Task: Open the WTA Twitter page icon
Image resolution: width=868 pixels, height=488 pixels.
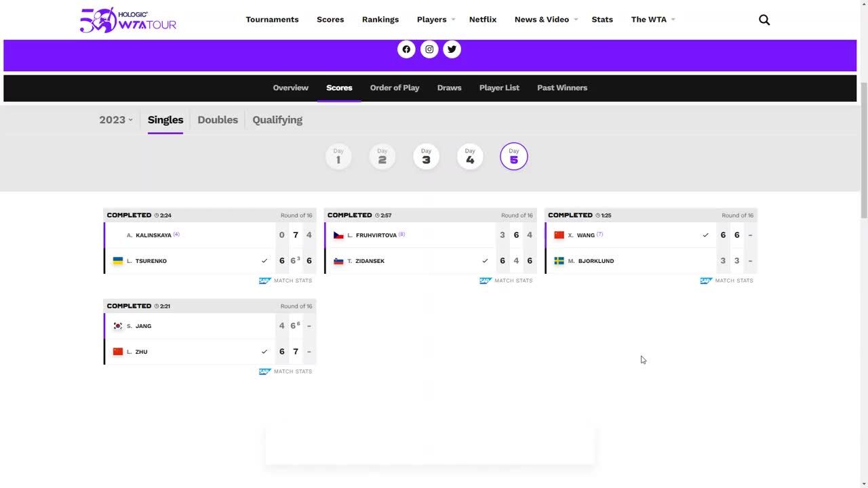Action: (452, 49)
